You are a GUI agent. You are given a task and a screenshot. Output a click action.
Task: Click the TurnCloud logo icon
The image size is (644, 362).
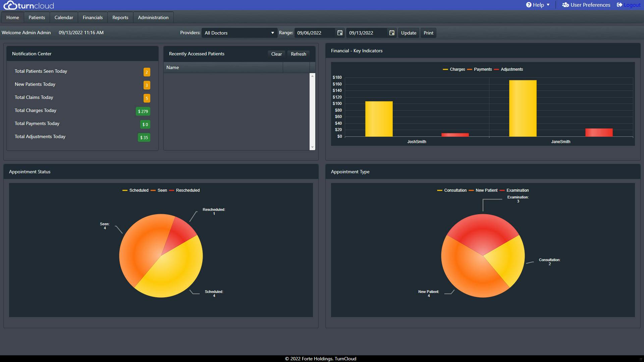10,5
